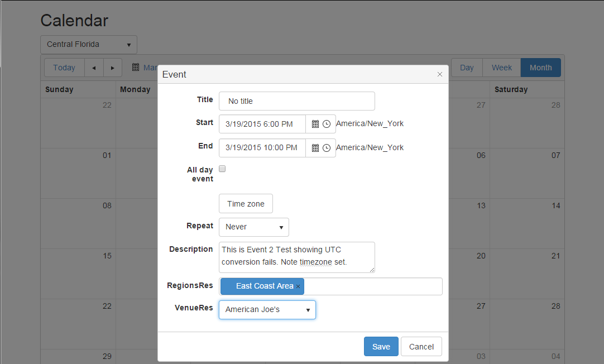Select the Month view tab

coord(540,68)
